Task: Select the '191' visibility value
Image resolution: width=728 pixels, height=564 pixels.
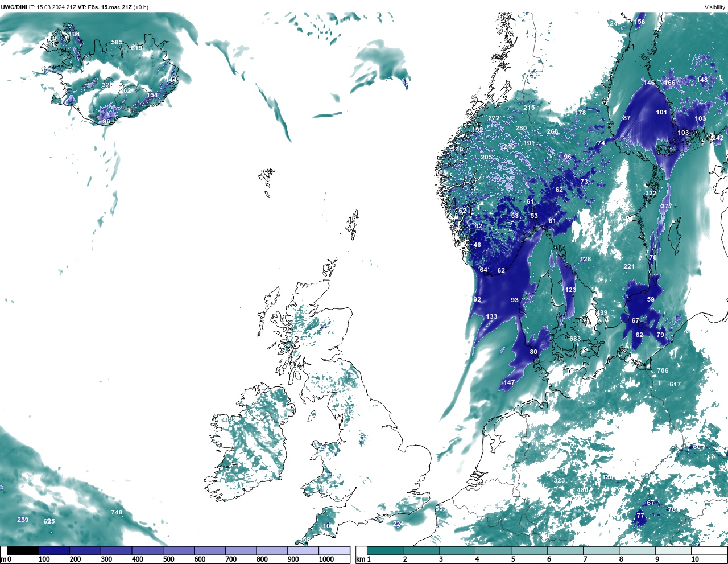Action: [529, 143]
